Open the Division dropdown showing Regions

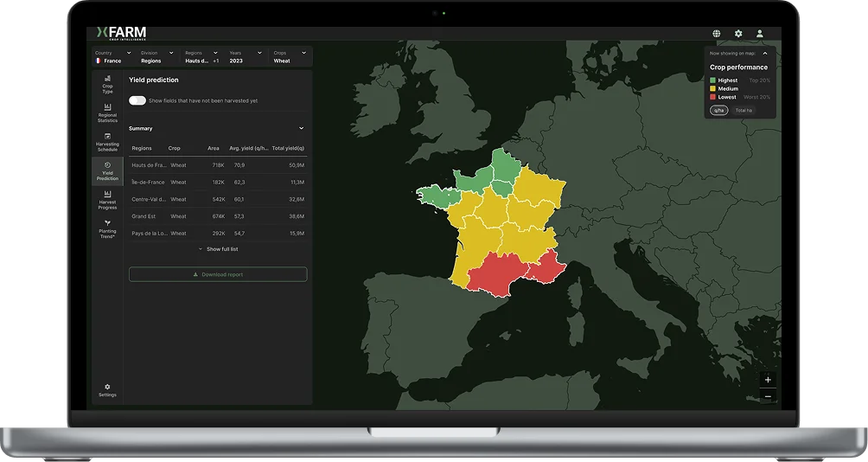(x=157, y=56)
